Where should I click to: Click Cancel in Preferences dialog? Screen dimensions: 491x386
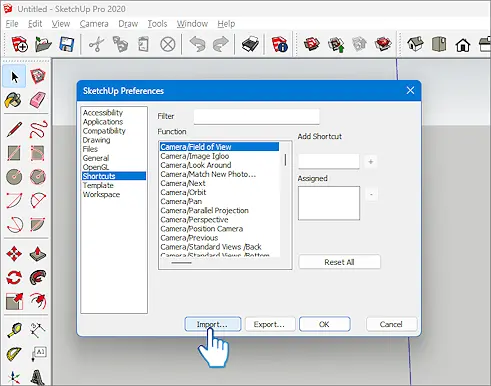[391, 324]
